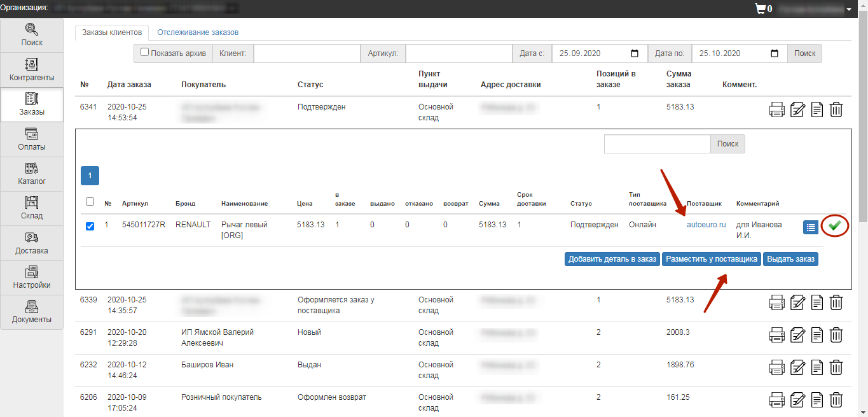Click Добавить деталь в заказ
Screen dimensions: 868x417
pyautogui.click(x=612, y=259)
